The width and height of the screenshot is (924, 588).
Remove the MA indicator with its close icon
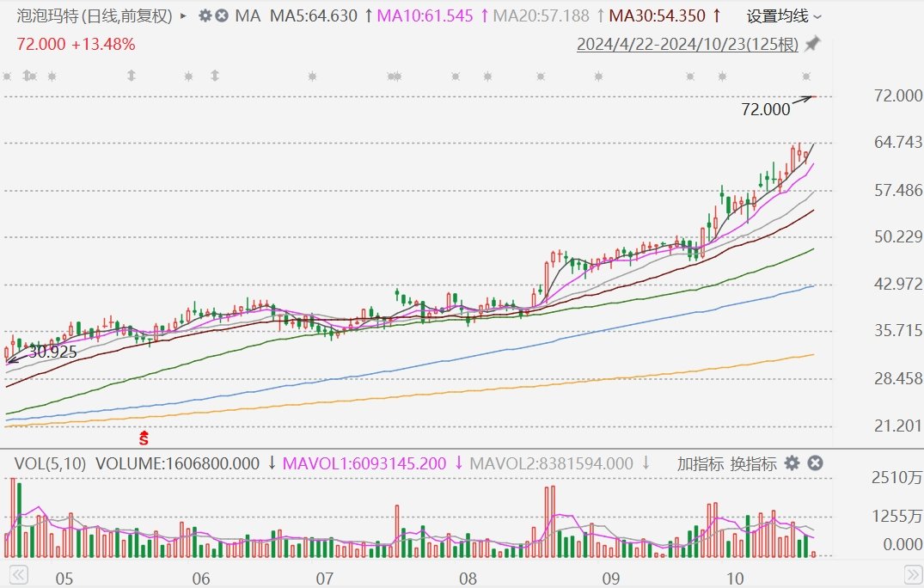pos(222,16)
